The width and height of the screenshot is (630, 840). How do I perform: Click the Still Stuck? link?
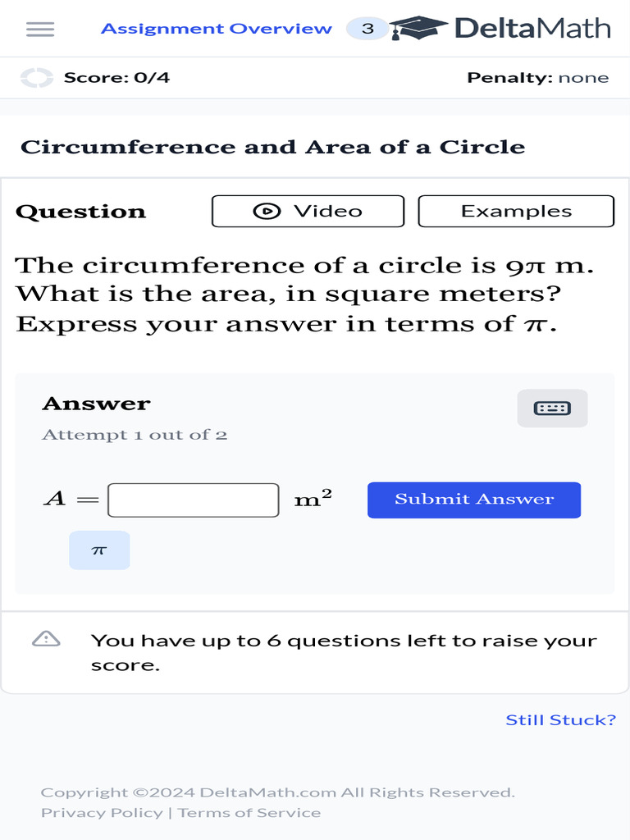(560, 720)
